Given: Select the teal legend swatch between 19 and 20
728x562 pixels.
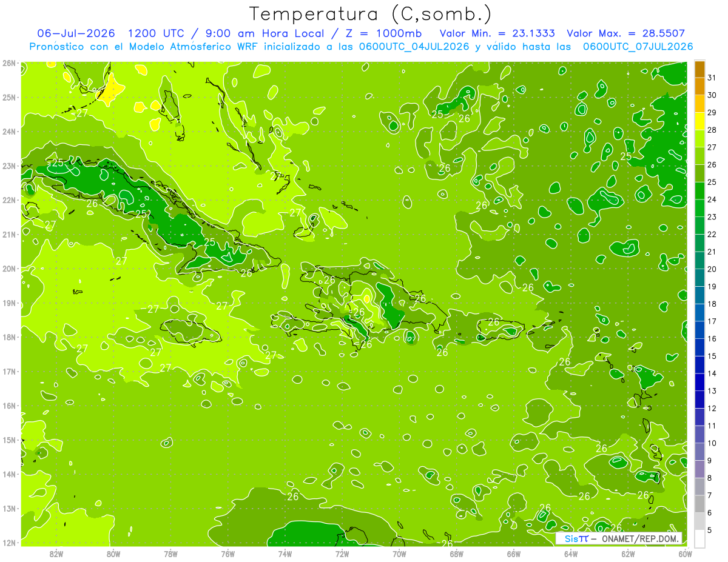Looking at the screenshot, I should coord(699,277).
